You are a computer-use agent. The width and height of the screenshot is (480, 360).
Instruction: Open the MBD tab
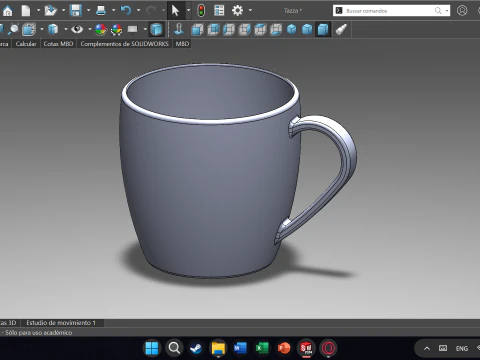coord(182,44)
